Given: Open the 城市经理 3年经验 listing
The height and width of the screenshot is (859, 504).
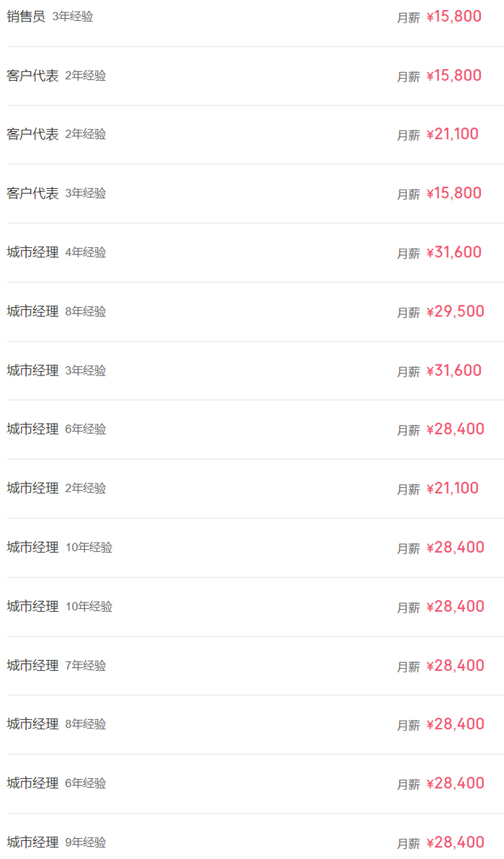Looking at the screenshot, I should click(33, 370).
